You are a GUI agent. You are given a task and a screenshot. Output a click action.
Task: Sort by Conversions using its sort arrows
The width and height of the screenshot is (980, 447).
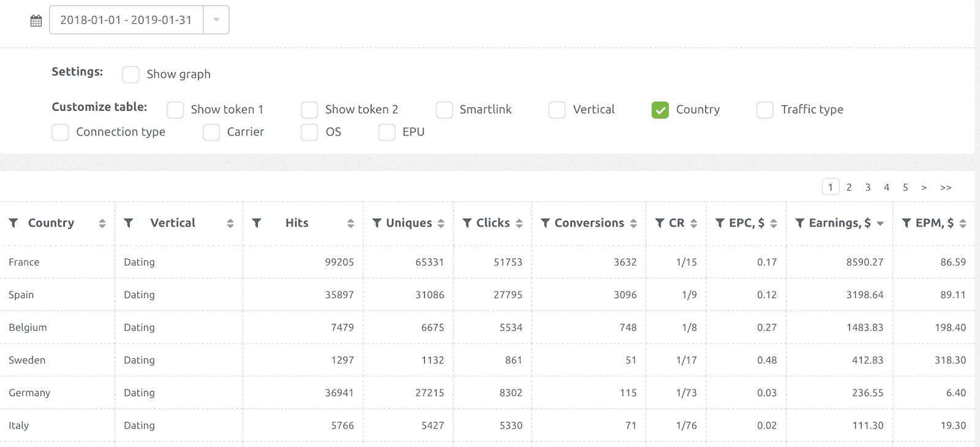633,223
